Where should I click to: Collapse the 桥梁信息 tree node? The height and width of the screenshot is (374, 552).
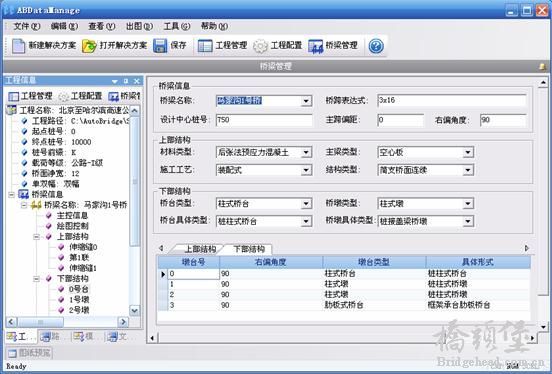[x=11, y=194]
